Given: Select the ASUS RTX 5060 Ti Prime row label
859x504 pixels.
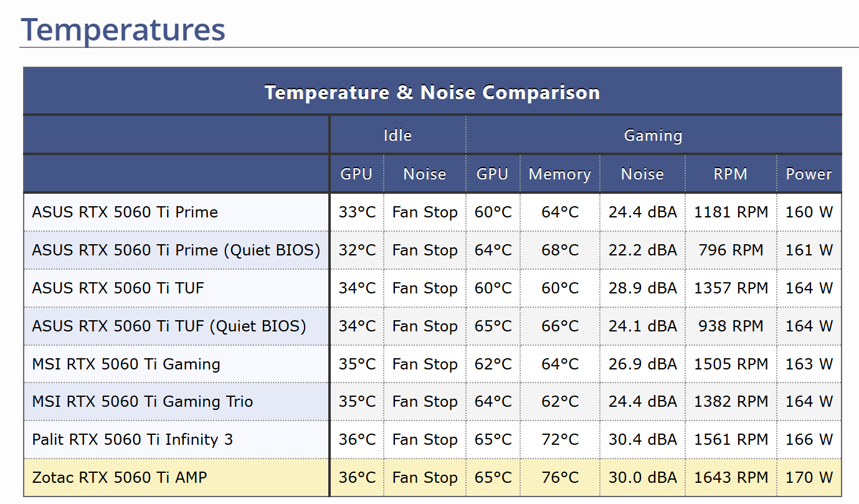Looking at the screenshot, I should [125, 212].
